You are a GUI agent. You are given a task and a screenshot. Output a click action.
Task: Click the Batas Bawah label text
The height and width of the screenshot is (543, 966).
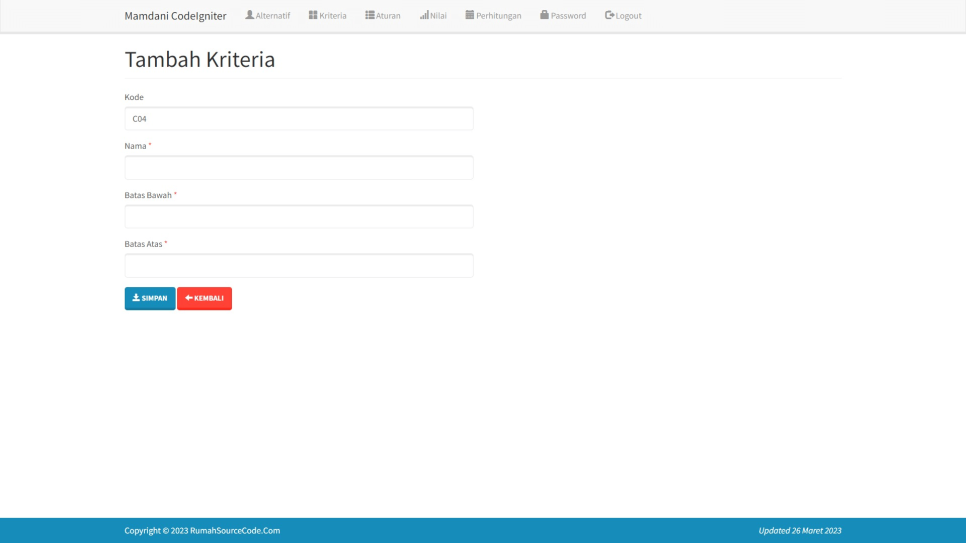pyautogui.click(x=148, y=195)
